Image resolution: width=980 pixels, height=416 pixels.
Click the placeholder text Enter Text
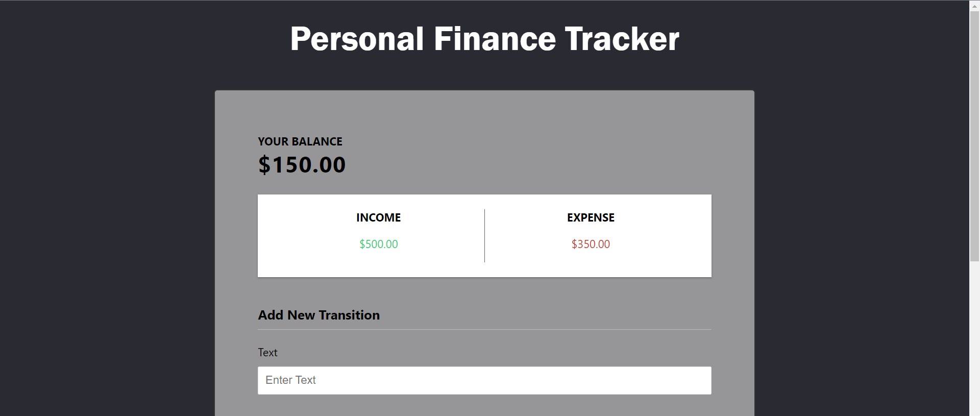[290, 380]
